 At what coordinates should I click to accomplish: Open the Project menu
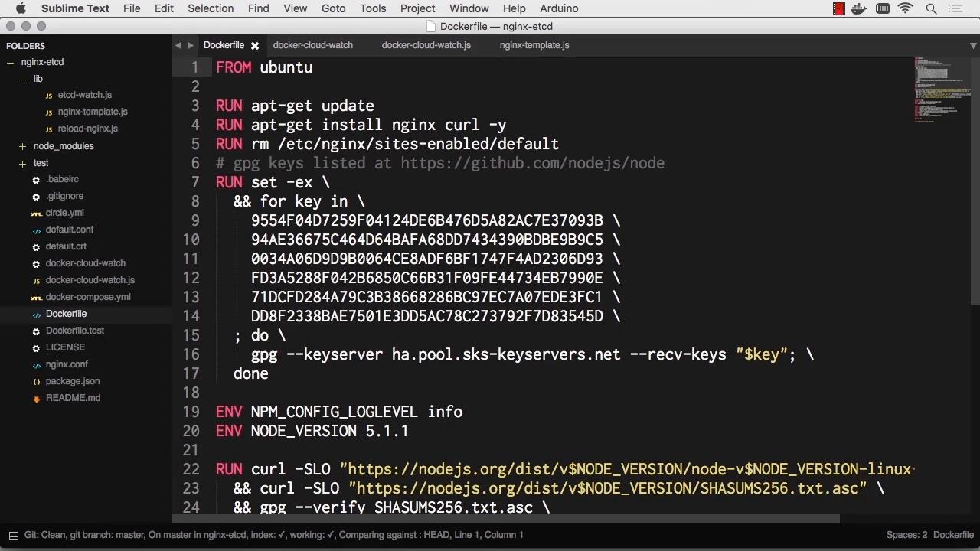point(418,8)
